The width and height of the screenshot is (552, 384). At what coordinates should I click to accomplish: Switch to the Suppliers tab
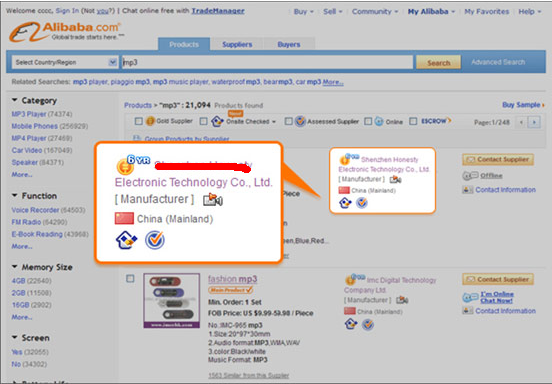(237, 44)
